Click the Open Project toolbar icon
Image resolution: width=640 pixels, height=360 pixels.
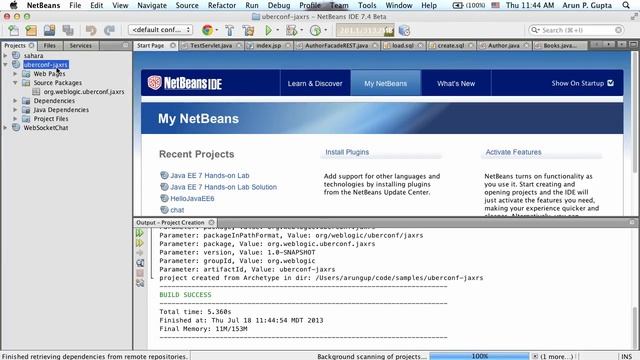click(49, 30)
